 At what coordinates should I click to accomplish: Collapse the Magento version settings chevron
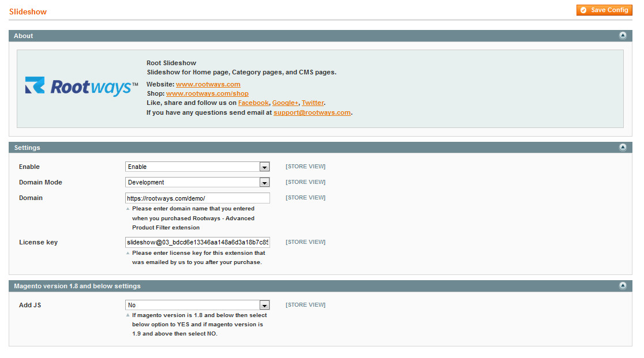(623, 285)
